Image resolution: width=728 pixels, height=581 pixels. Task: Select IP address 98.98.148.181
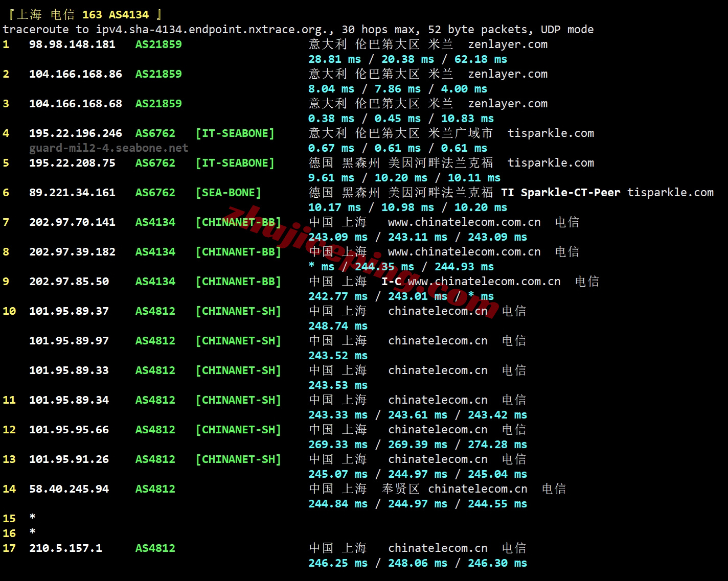coord(72,44)
